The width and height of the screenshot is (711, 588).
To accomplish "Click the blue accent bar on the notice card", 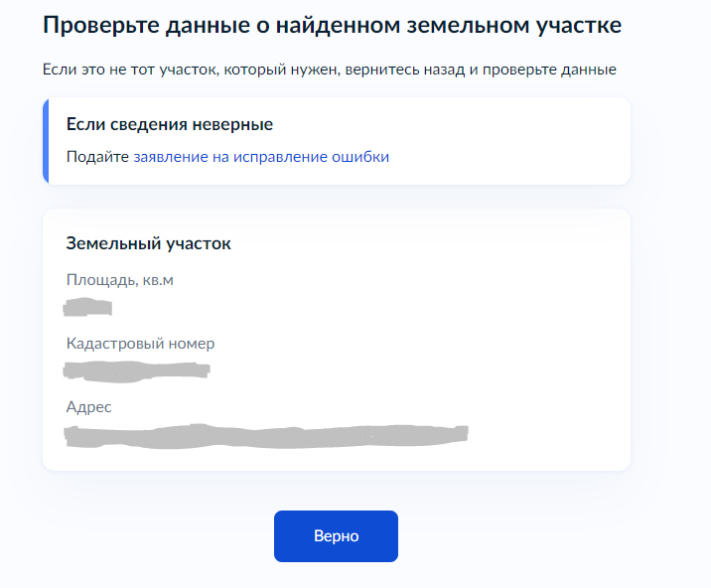I will [x=46, y=141].
